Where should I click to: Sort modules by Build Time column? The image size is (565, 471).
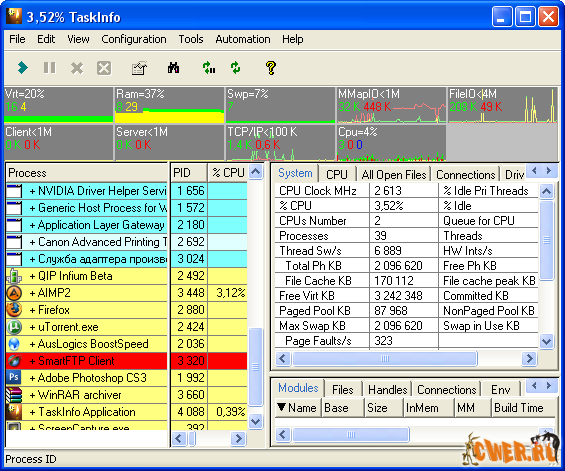coord(523,408)
